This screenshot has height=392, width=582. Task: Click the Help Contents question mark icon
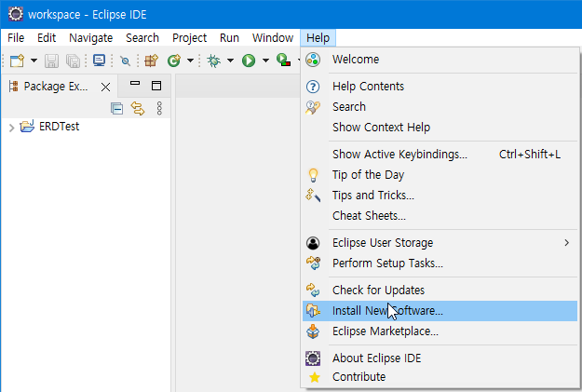point(313,87)
